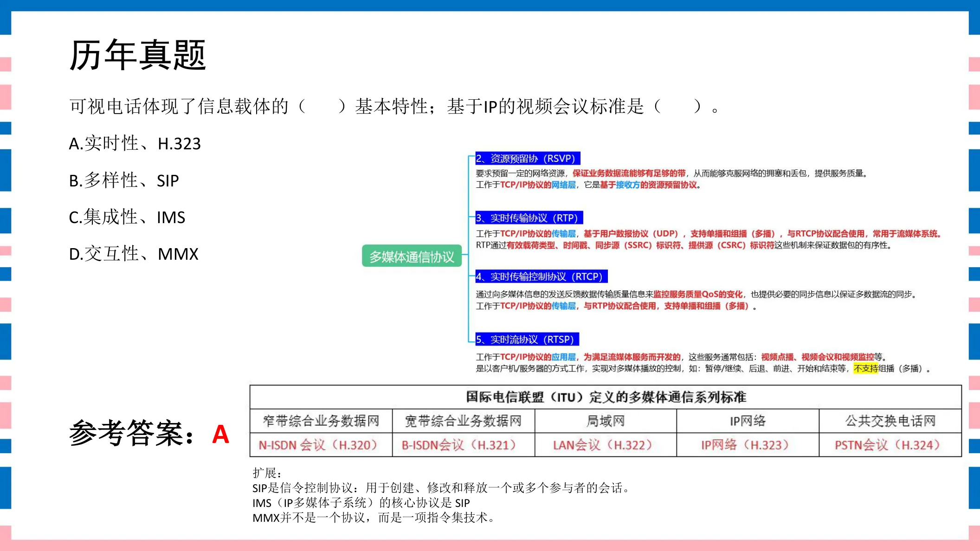Click the RTP line mentioning 有效载荷类型

(684, 245)
